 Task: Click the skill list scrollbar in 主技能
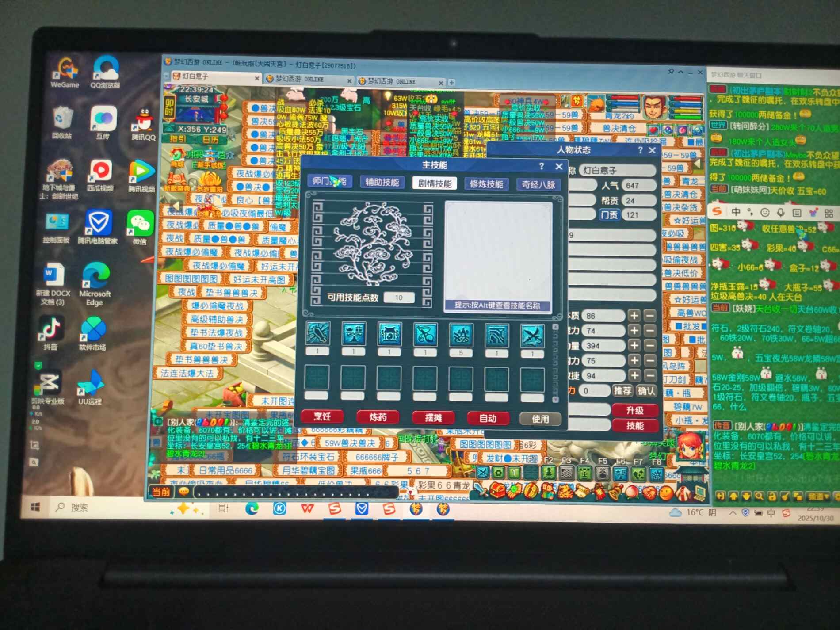pyautogui.click(x=556, y=363)
